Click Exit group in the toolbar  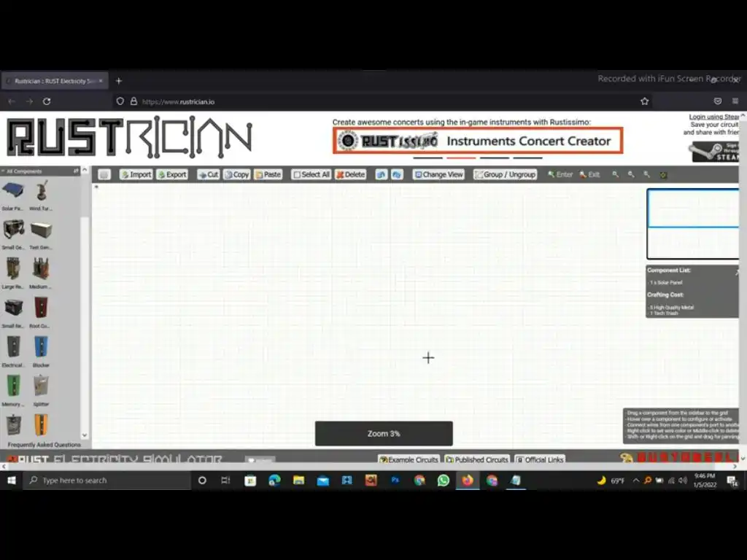click(589, 175)
